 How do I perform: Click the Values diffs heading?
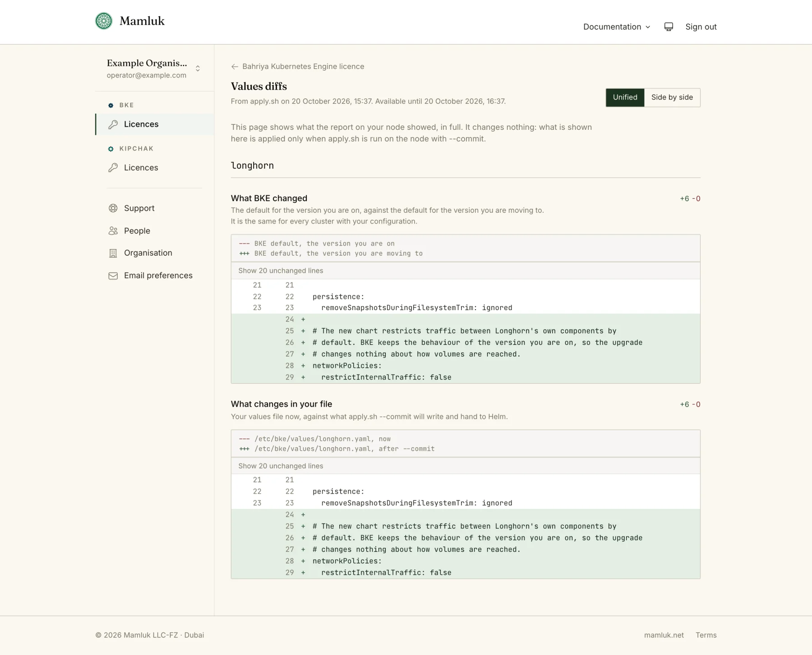pos(259,87)
